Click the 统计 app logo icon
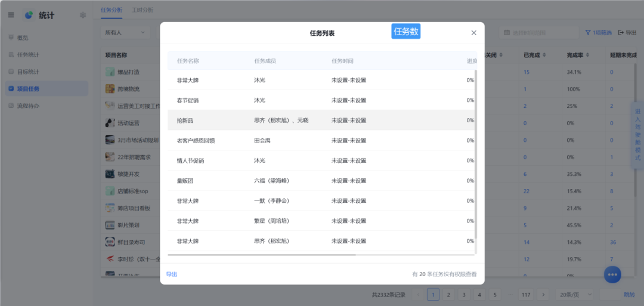644x306 pixels. (x=29, y=15)
